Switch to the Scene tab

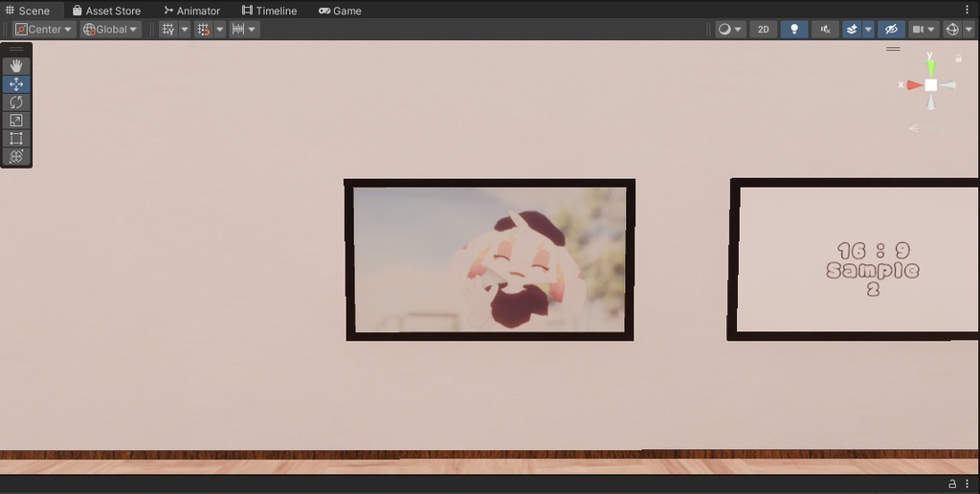coord(28,11)
